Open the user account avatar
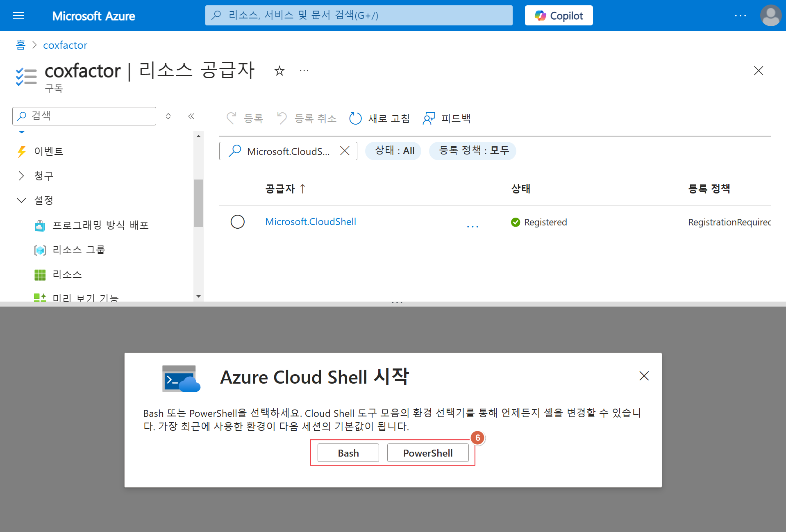 tap(770, 16)
